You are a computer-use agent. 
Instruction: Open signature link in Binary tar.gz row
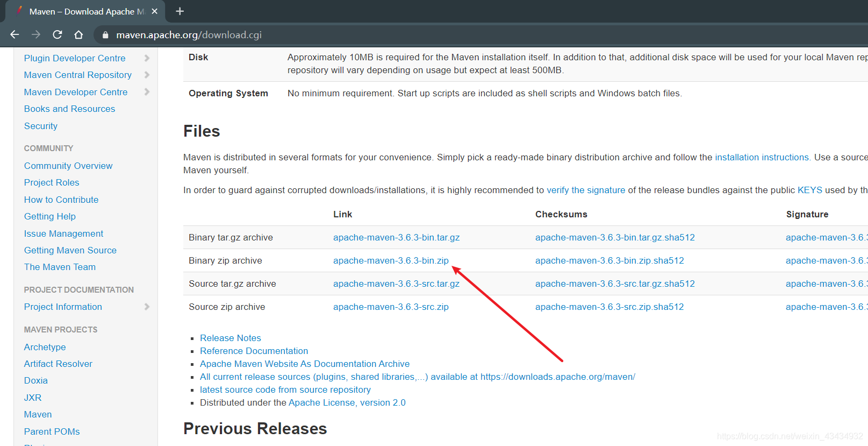pyautogui.click(x=827, y=237)
